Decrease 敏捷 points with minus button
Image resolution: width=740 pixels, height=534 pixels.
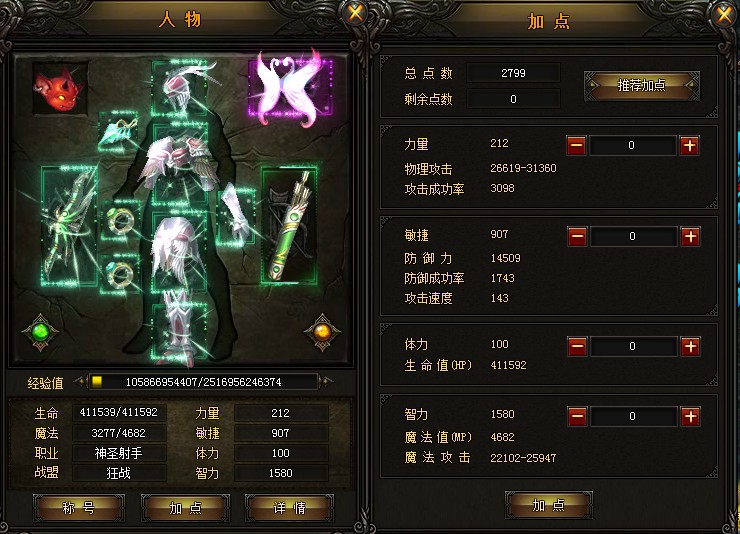[577, 236]
